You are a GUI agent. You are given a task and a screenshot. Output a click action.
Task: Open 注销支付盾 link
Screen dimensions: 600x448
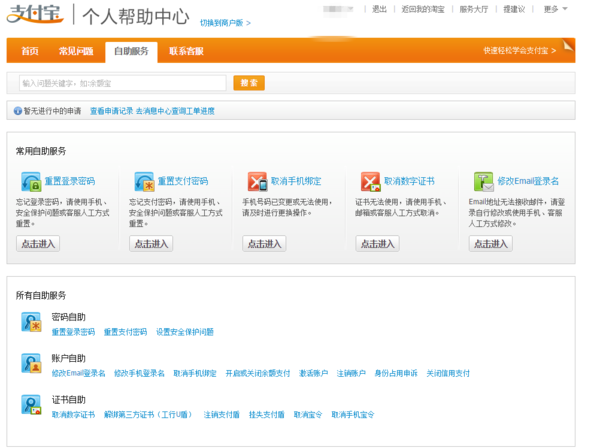222,415
